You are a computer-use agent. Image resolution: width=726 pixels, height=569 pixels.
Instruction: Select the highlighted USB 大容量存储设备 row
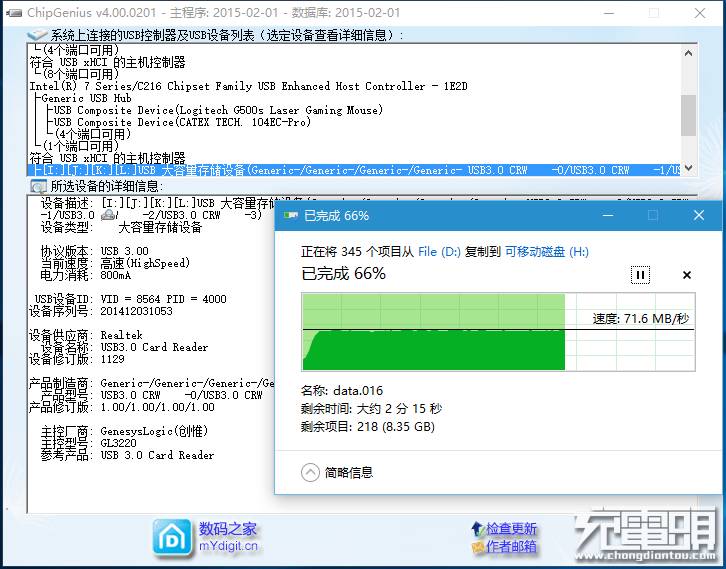[x=354, y=170]
